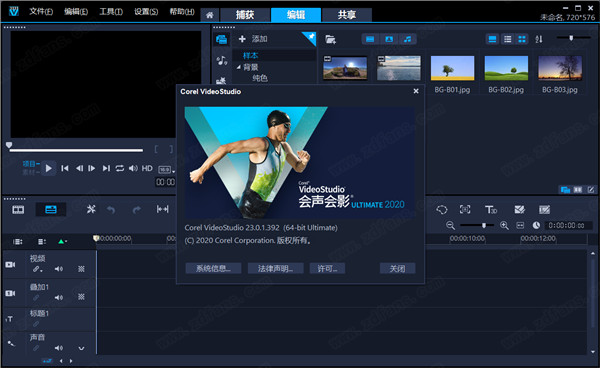Switch to storyboard view icon
This screenshot has width=600, height=368.
pos(18,210)
